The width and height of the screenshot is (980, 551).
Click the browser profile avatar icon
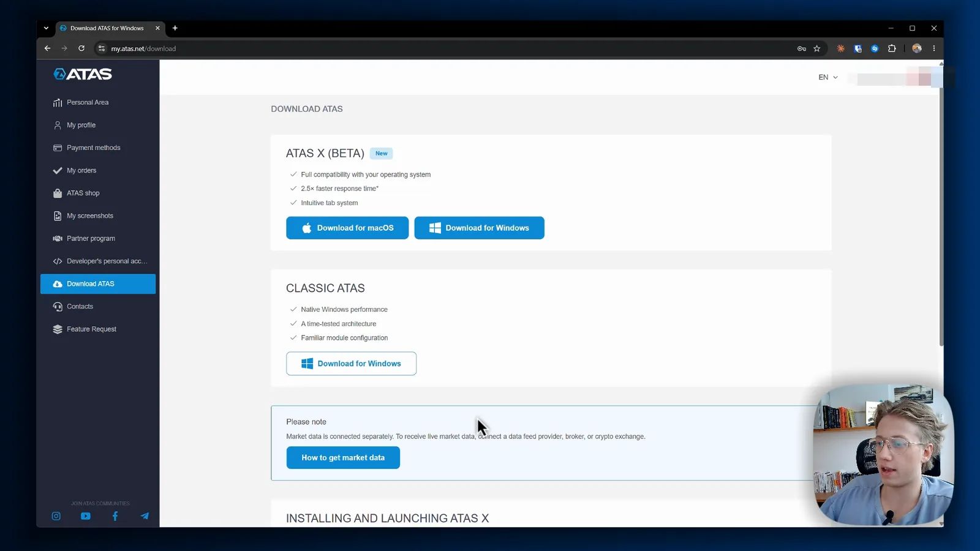coord(917,48)
